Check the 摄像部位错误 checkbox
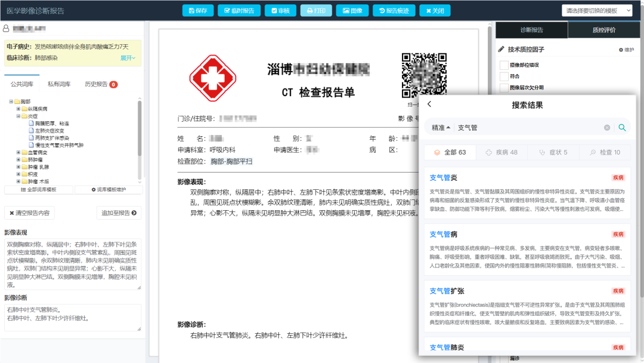This screenshot has height=363, width=644. [x=504, y=65]
